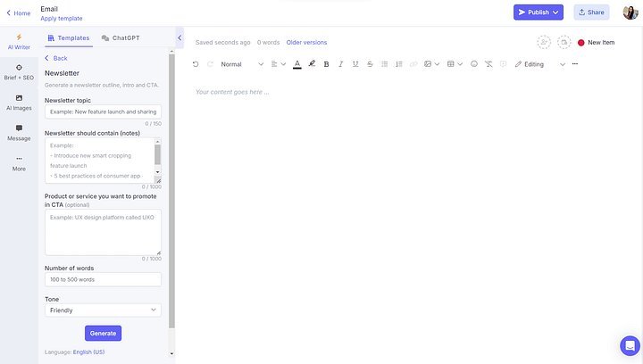Collapse the left templates panel
The image size is (643, 364).
(180, 37)
